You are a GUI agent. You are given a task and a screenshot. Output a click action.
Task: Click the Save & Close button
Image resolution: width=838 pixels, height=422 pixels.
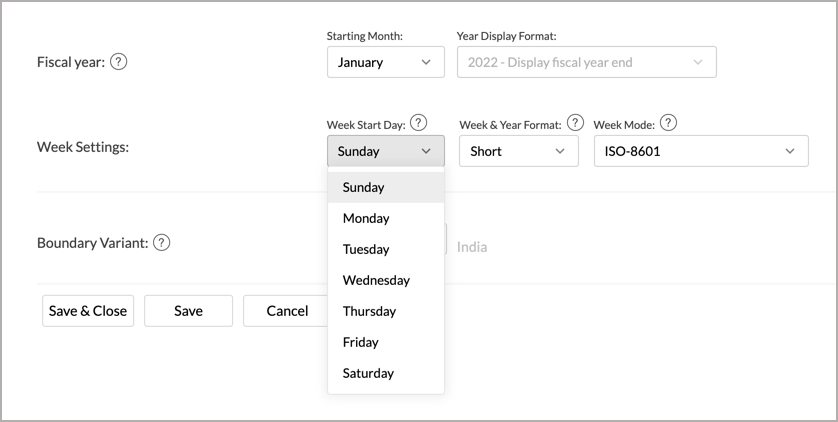tap(88, 311)
